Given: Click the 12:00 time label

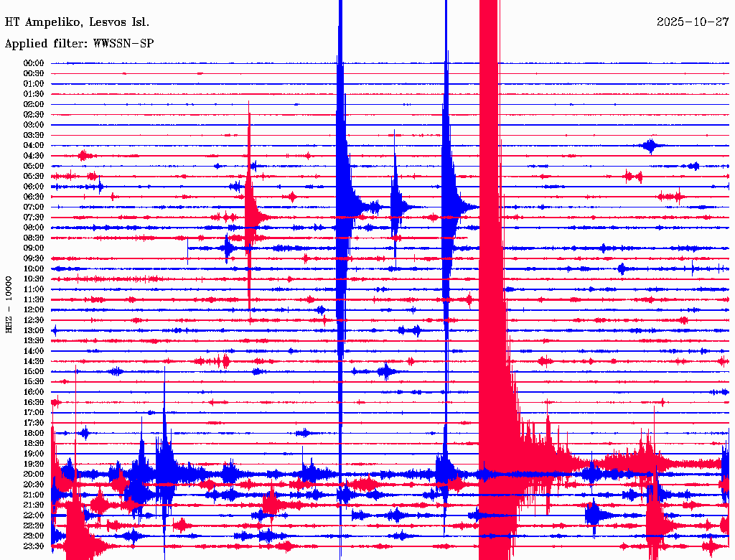Looking at the screenshot, I should [x=34, y=310].
